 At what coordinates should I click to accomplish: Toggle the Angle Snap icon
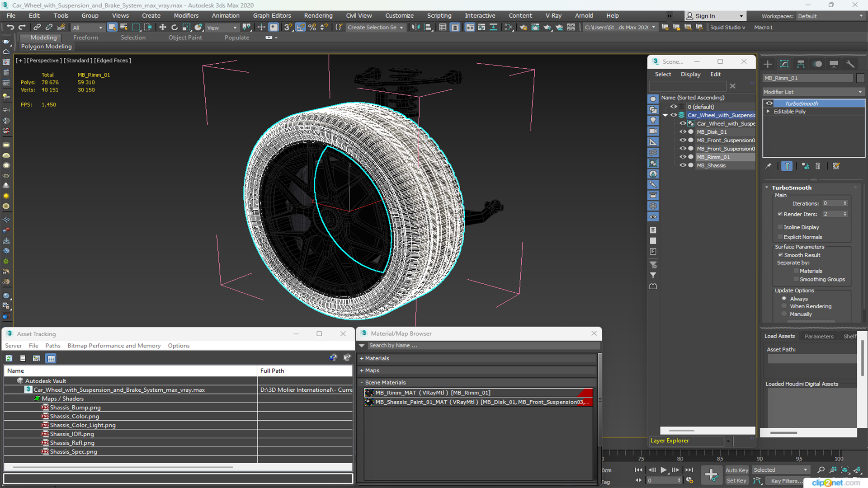click(x=300, y=28)
